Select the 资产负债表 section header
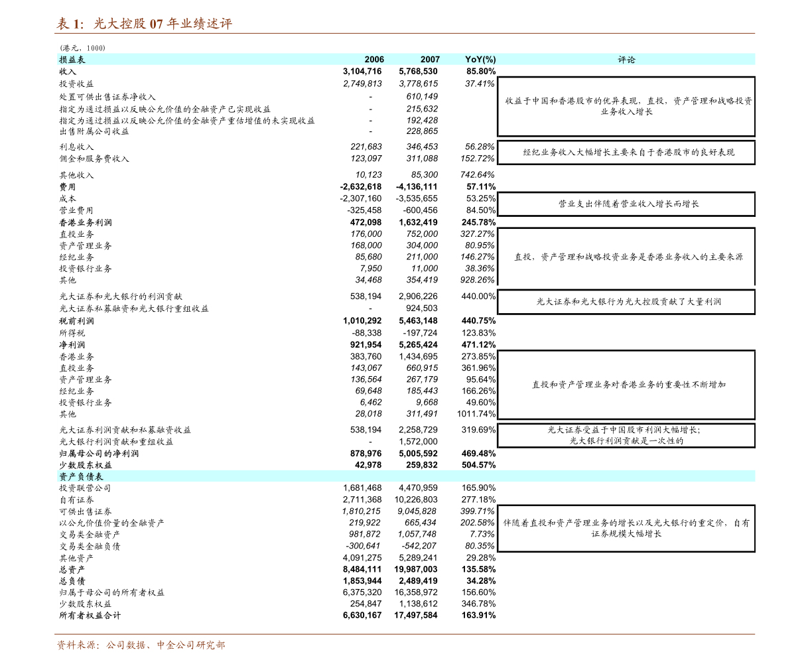Viewport: 812px width, 664px height. point(81,477)
